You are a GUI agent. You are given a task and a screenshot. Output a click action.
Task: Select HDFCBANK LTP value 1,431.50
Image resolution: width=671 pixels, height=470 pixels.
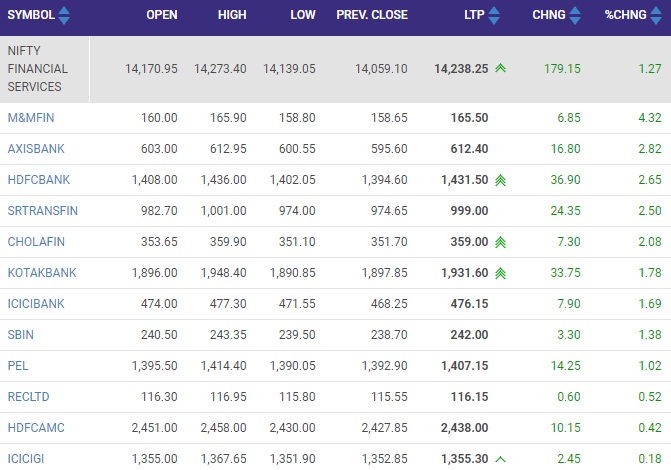pos(465,180)
